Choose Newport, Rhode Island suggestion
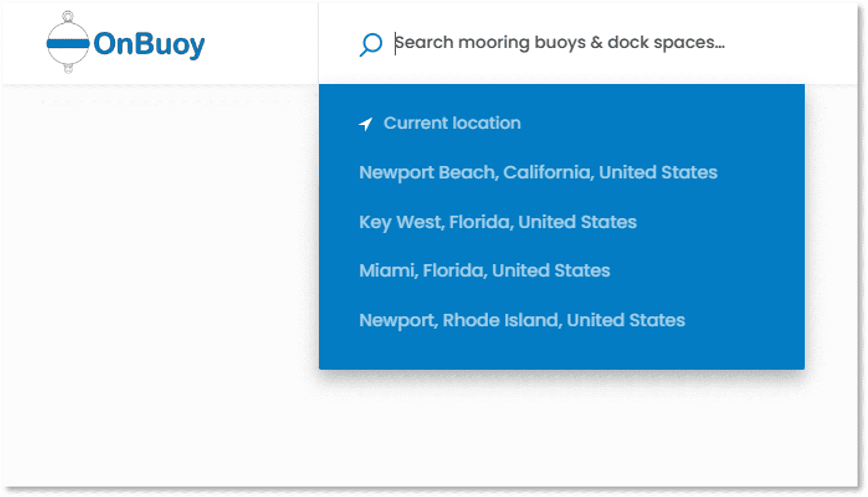Image resolution: width=868 pixels, height=497 pixels. click(522, 320)
